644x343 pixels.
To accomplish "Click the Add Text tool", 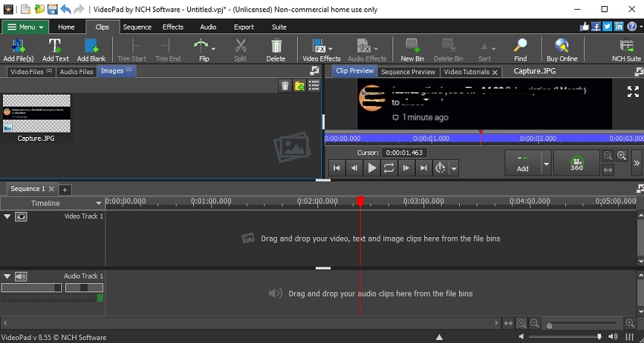I will pos(55,50).
